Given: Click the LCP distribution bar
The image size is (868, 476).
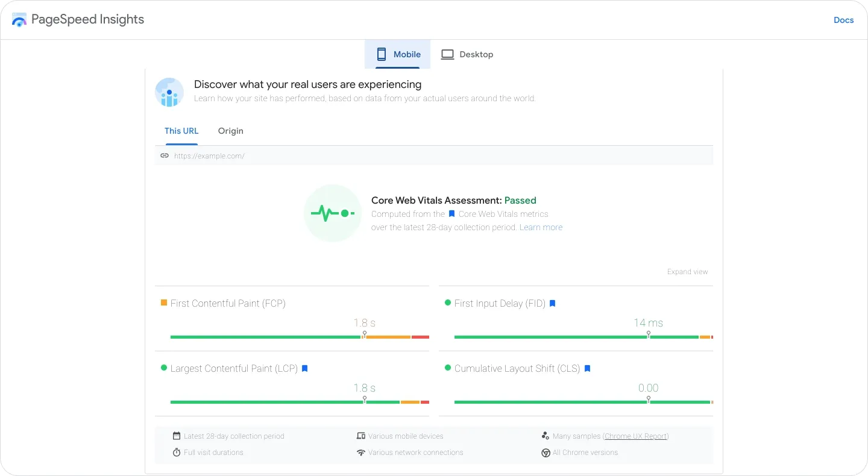Looking at the screenshot, I should [x=300, y=402].
